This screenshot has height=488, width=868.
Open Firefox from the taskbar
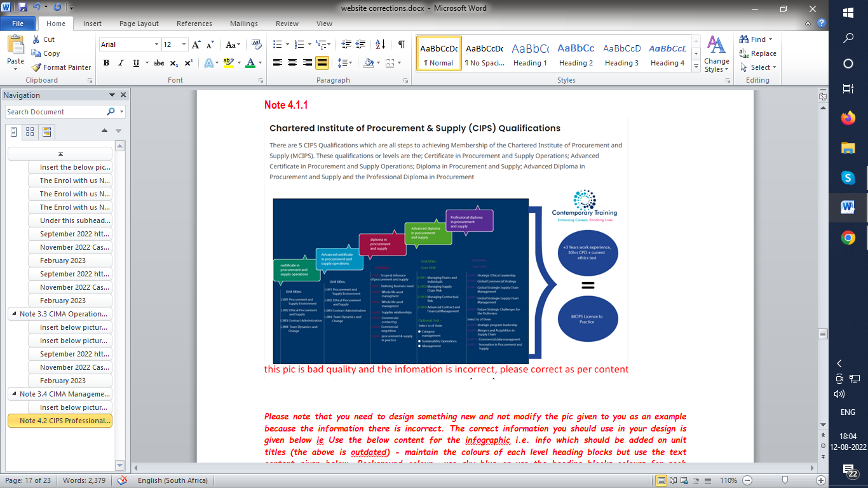848,118
